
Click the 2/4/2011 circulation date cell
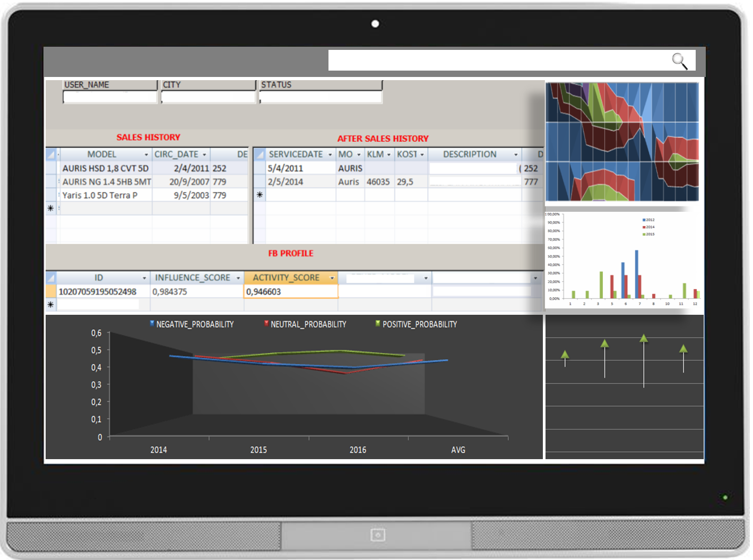[x=181, y=168]
